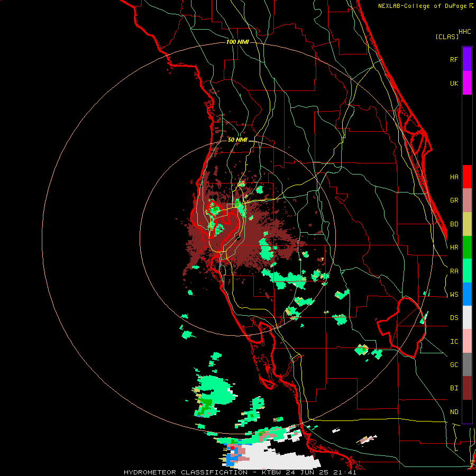The height and width of the screenshot is (476, 476).
Task: Click the GC legend label
Action: [454, 365]
